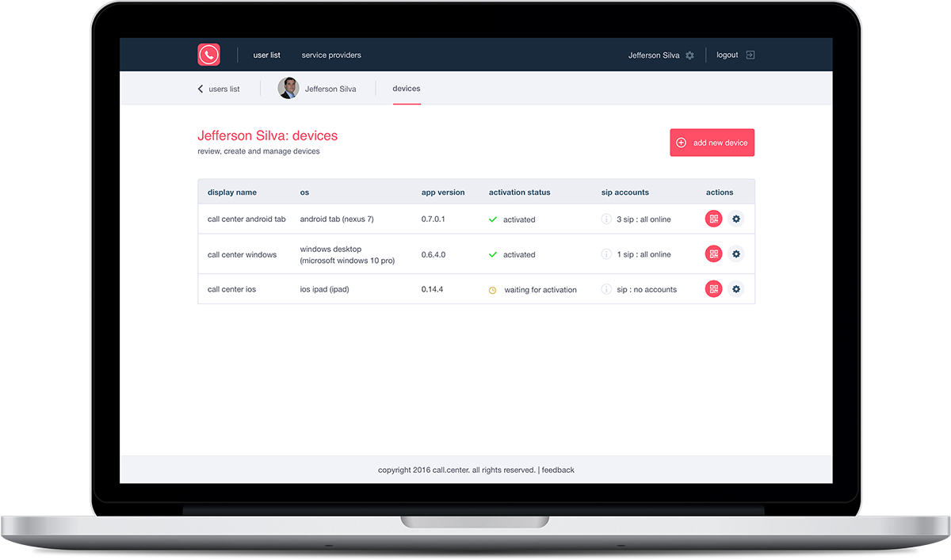The height and width of the screenshot is (560, 951).
Task: Select the devices tab
Action: coord(407,89)
